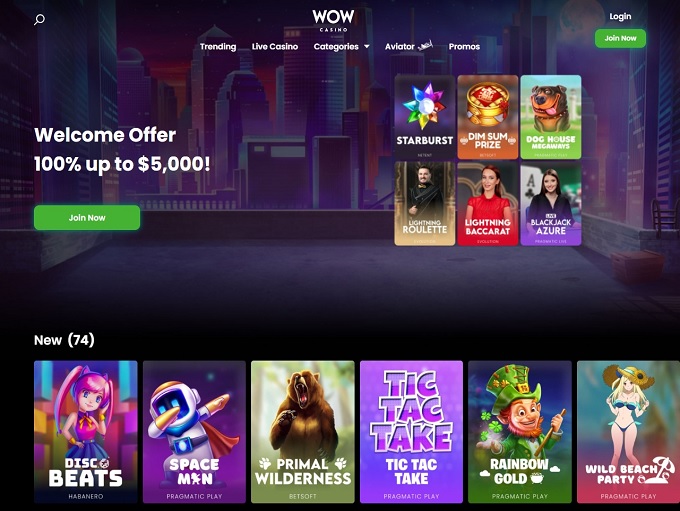The width and height of the screenshot is (680, 511).
Task: Open Lightning Roulette live game
Action: (x=425, y=203)
